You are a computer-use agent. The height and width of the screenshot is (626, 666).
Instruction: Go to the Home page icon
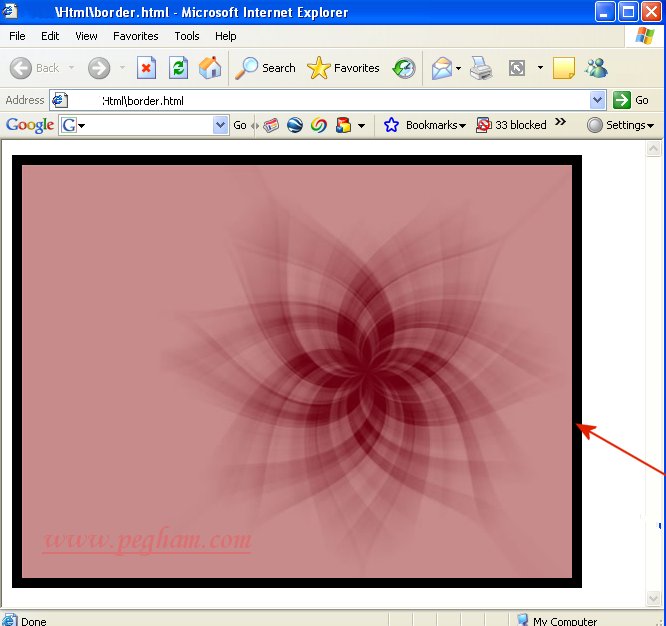tap(210, 68)
